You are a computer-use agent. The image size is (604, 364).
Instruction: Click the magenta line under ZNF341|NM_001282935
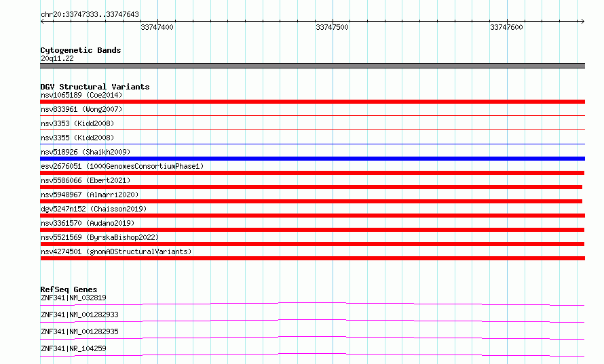point(312,338)
